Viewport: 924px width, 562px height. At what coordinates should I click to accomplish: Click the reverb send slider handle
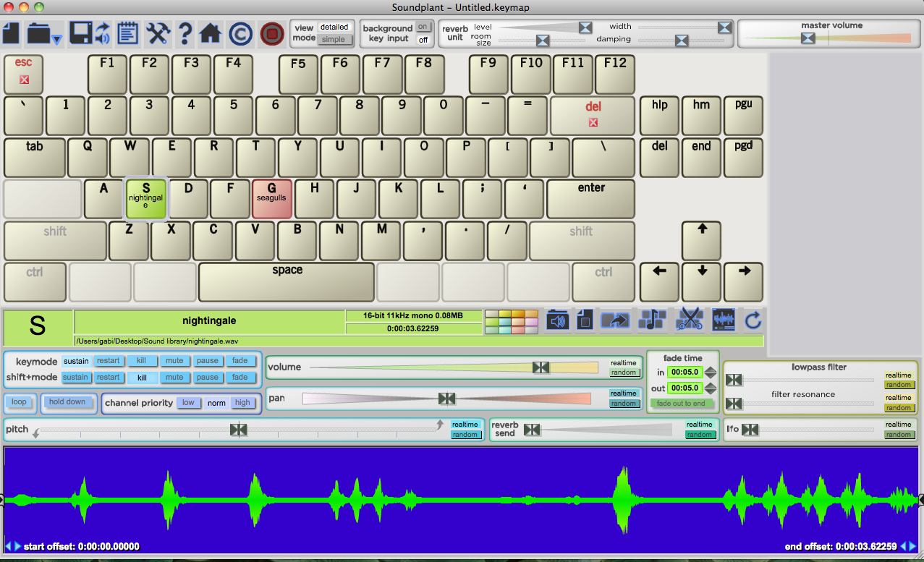pyautogui.click(x=532, y=430)
